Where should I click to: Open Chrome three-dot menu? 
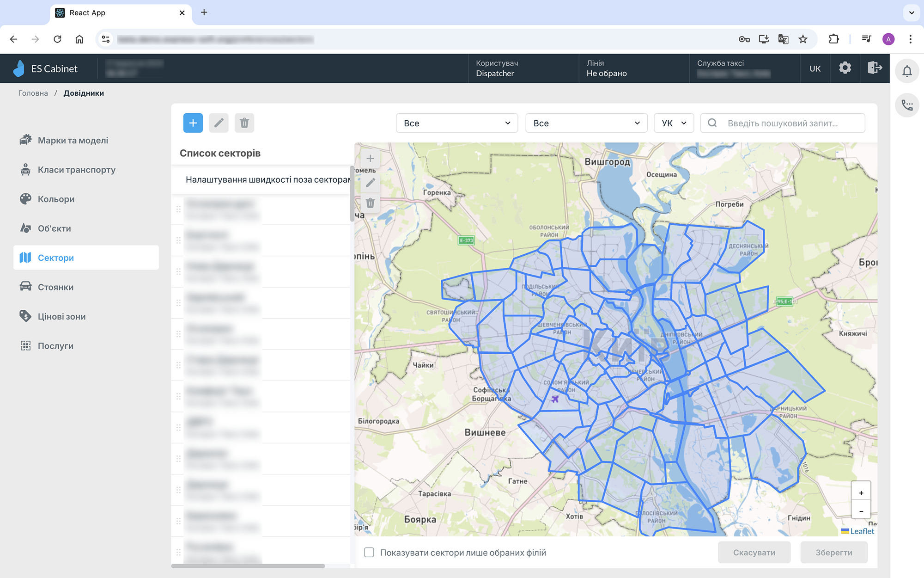click(911, 39)
